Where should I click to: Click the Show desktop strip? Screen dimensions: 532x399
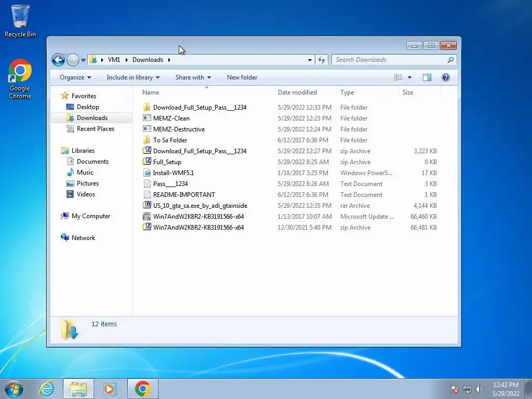[x=528, y=389]
